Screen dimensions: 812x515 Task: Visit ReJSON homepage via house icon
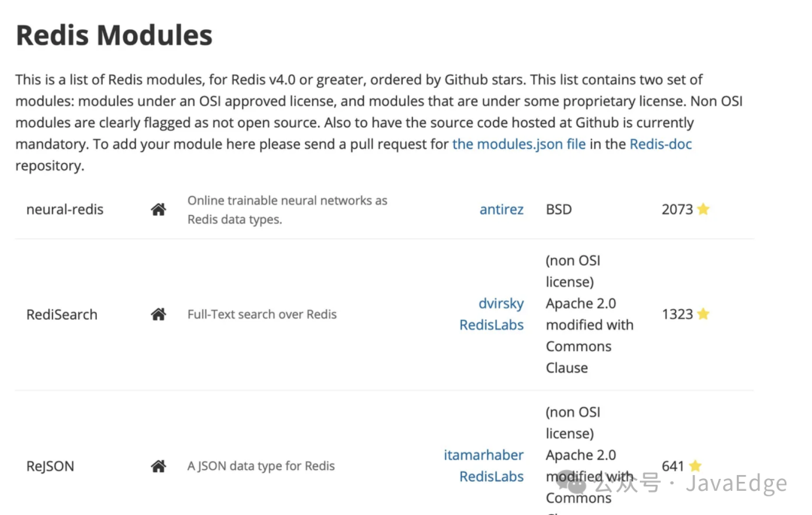[158, 466]
